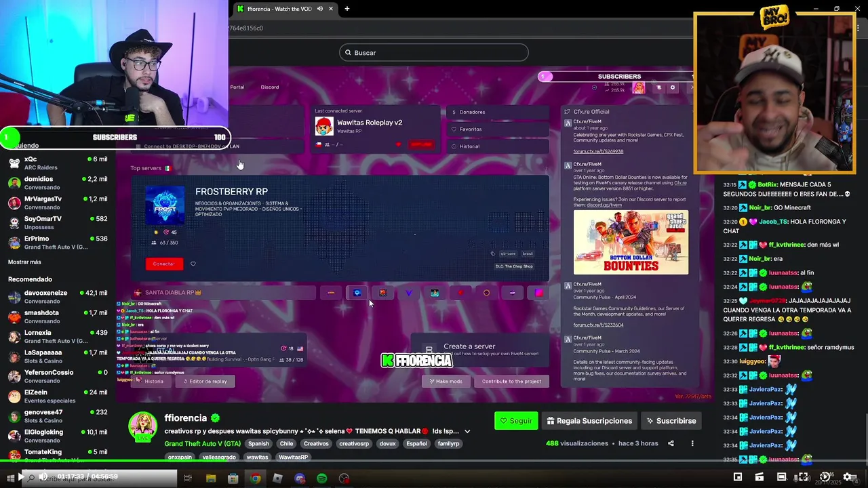Open SoyOmarTV channel in sidebar
This screenshot has width=868, height=488.
[x=57, y=222]
